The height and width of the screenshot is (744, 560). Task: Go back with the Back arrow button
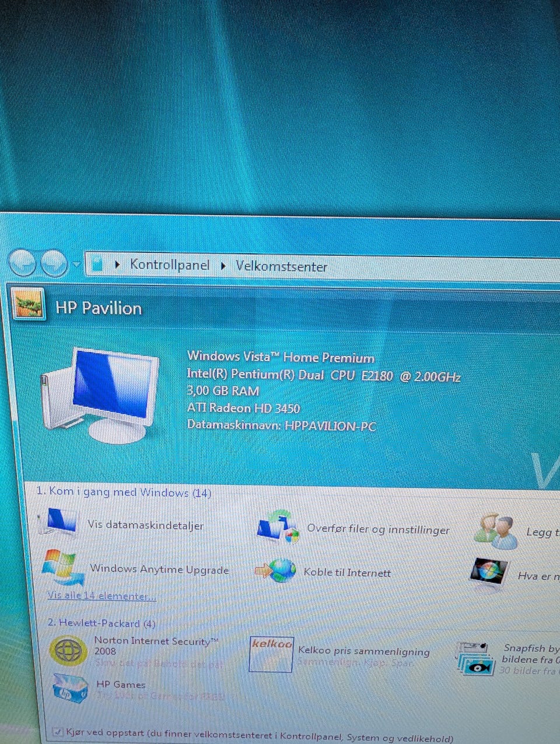[23, 263]
